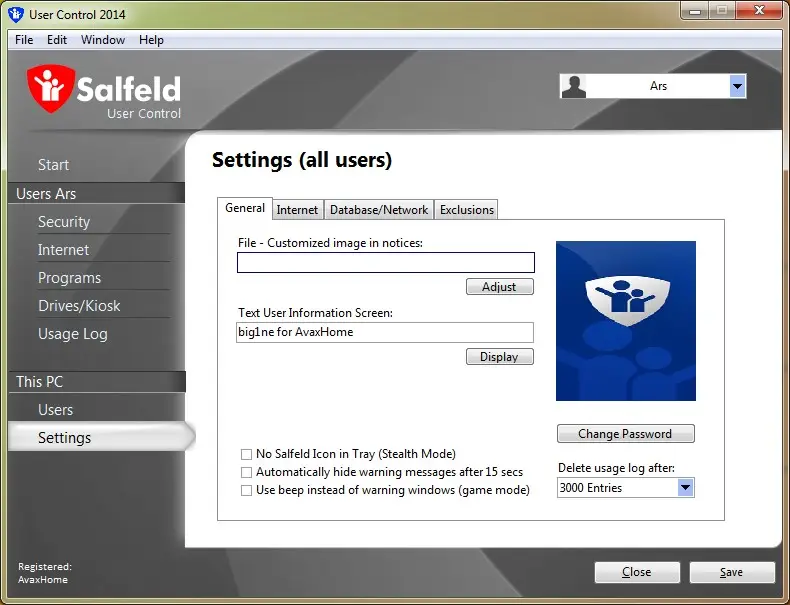Enable beep instead of warning windows
The height and width of the screenshot is (605, 790).
point(246,490)
